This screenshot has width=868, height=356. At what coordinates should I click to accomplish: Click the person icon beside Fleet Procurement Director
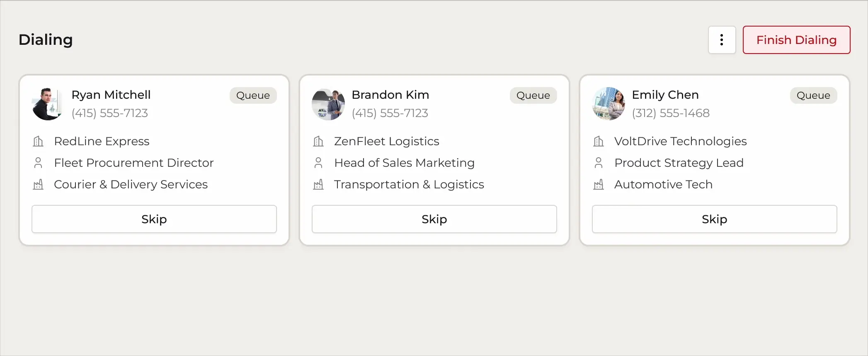tap(38, 163)
